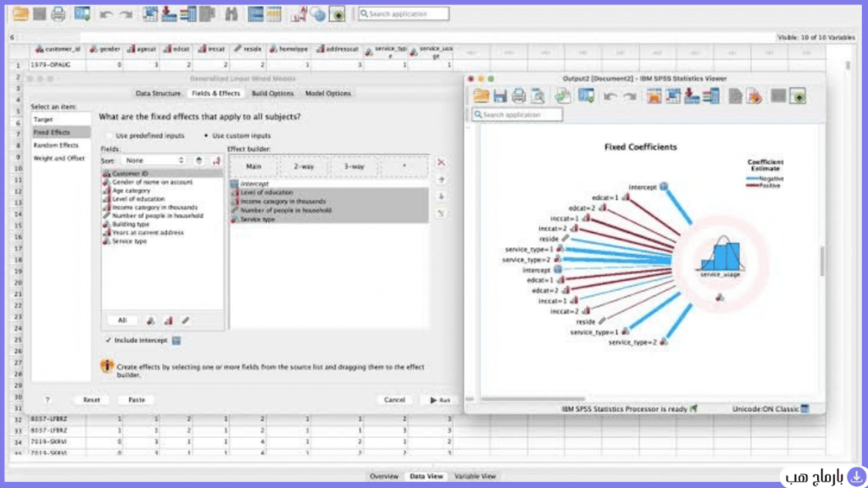The image size is (868, 488).
Task: Print output from Statistics Viewer toolbar
Action: click(519, 96)
